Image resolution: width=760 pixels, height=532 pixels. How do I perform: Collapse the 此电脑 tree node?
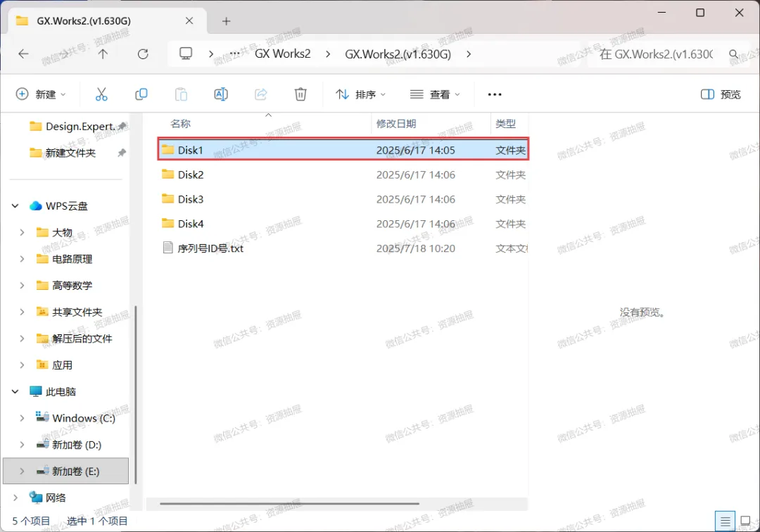click(15, 391)
